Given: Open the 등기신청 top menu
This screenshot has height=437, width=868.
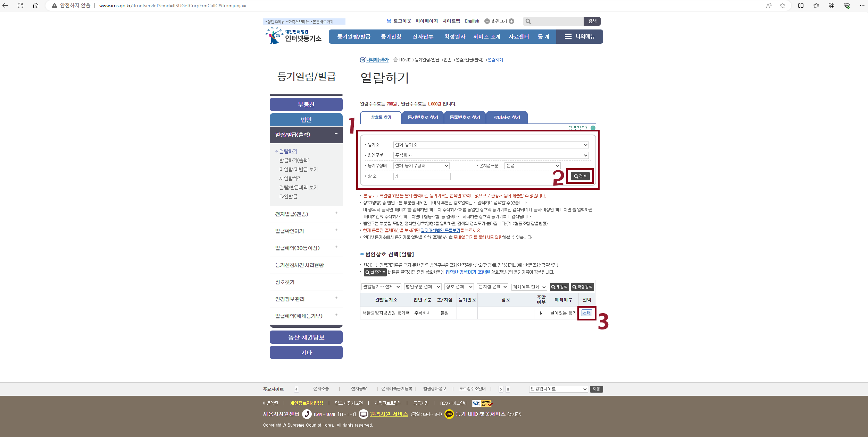Looking at the screenshot, I should [391, 36].
